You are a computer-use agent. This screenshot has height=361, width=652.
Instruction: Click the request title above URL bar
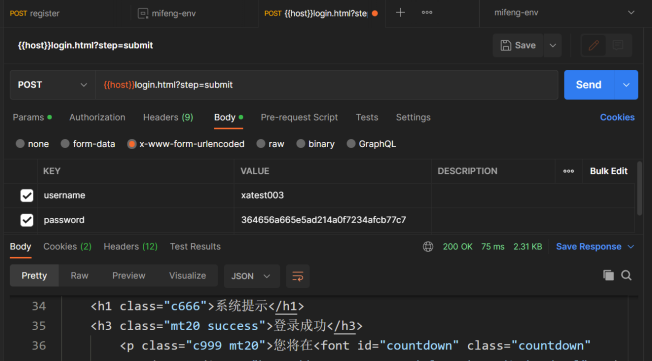(x=85, y=45)
